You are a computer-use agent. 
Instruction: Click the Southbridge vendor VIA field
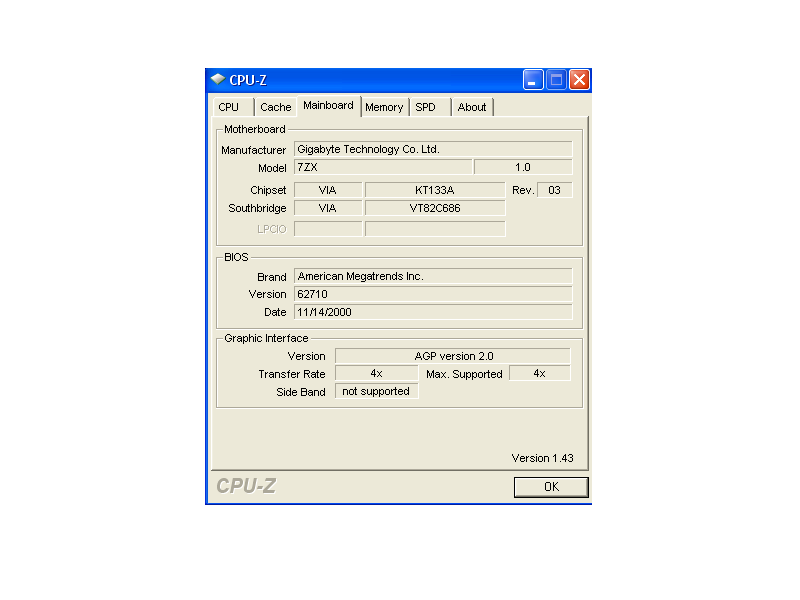tap(328, 208)
